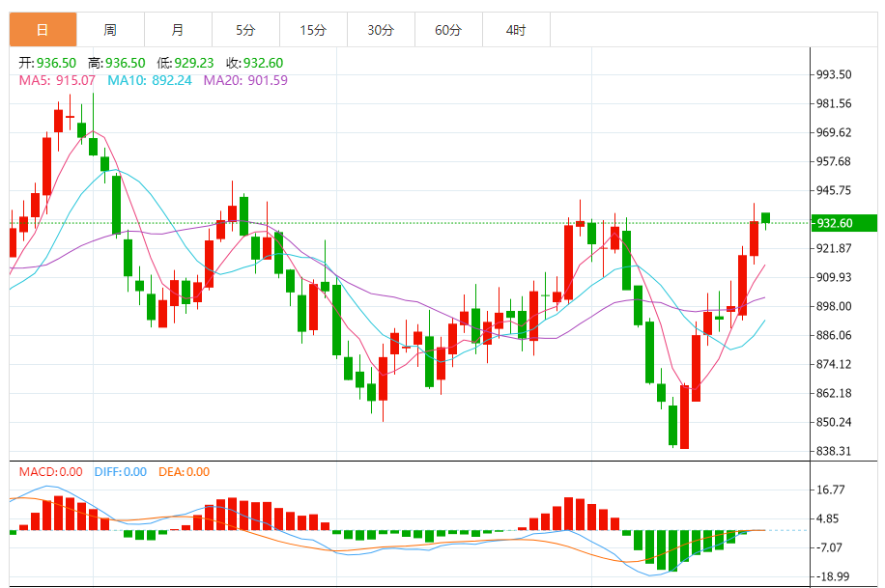Click the DIFF:0.00 label

(x=120, y=472)
